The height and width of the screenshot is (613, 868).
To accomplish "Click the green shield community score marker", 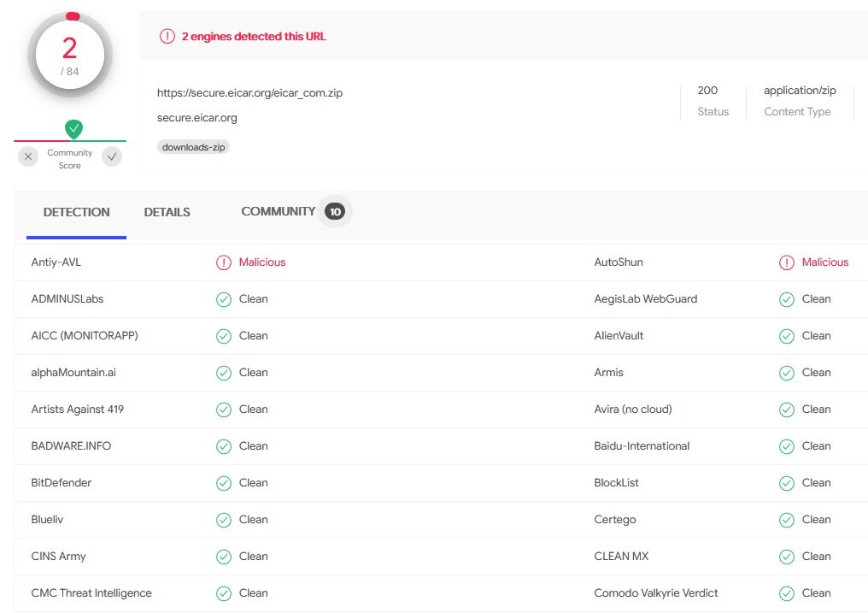I will (x=73, y=129).
